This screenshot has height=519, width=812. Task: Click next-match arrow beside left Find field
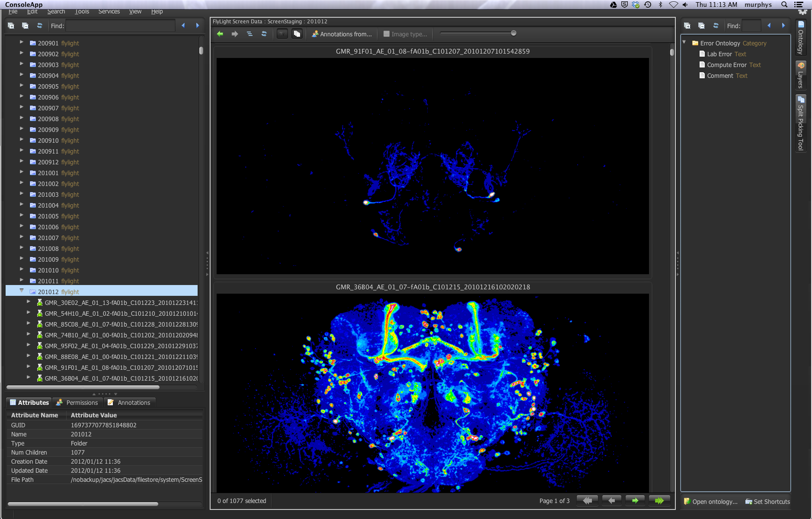pyautogui.click(x=198, y=26)
